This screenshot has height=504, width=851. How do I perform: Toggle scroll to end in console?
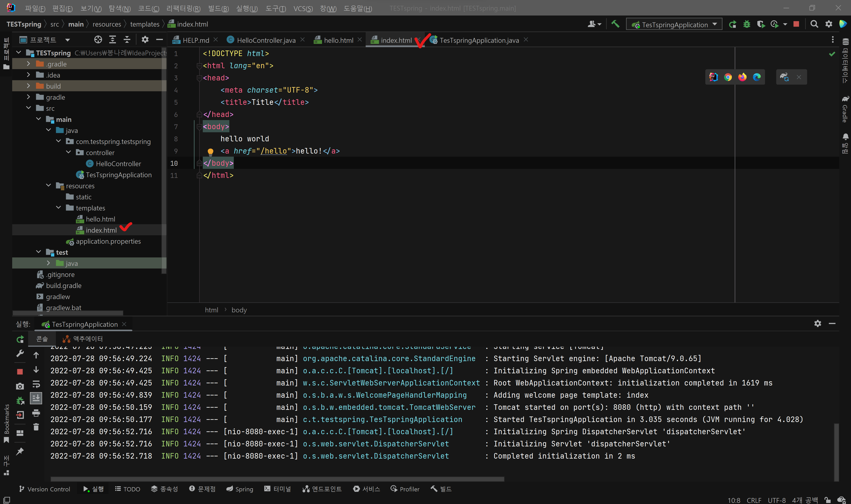36,398
